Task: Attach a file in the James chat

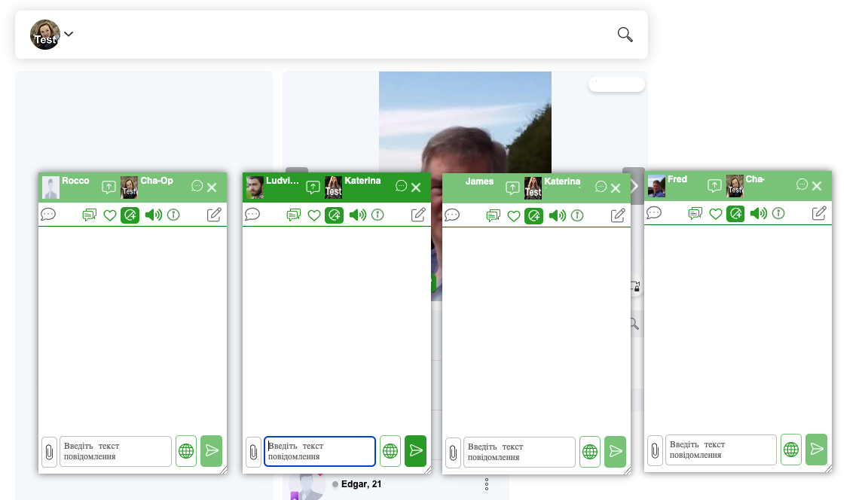Action: coord(454,452)
